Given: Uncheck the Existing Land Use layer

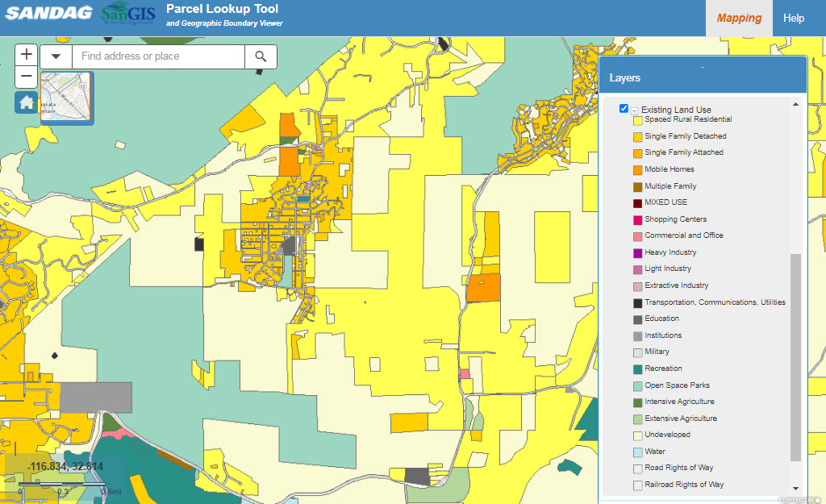Looking at the screenshot, I should [x=624, y=109].
